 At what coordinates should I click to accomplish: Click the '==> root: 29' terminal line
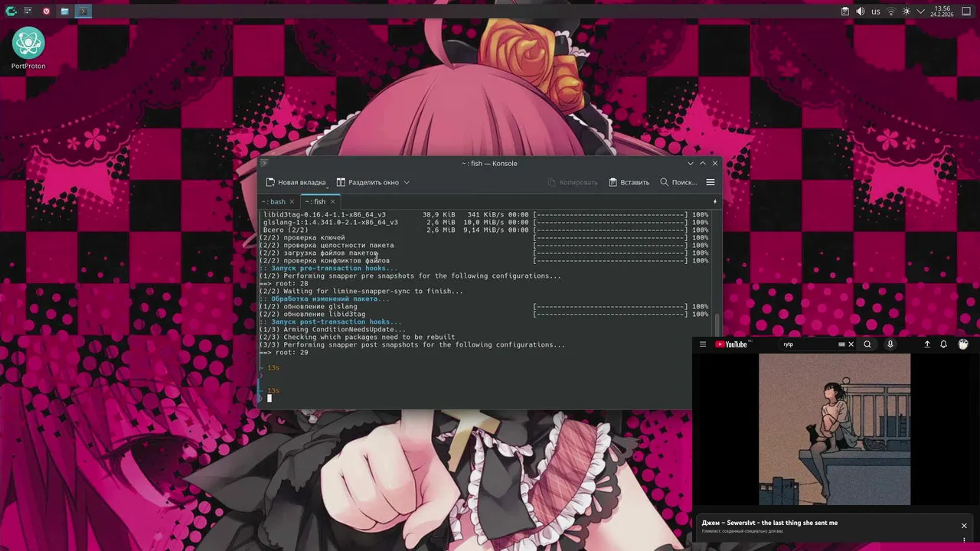[x=284, y=352]
